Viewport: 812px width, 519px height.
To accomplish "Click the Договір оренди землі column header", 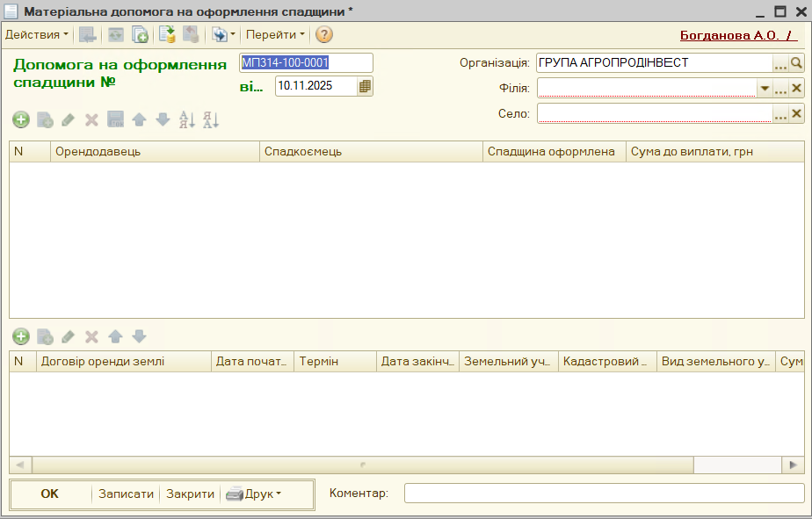I will pyautogui.click(x=123, y=361).
